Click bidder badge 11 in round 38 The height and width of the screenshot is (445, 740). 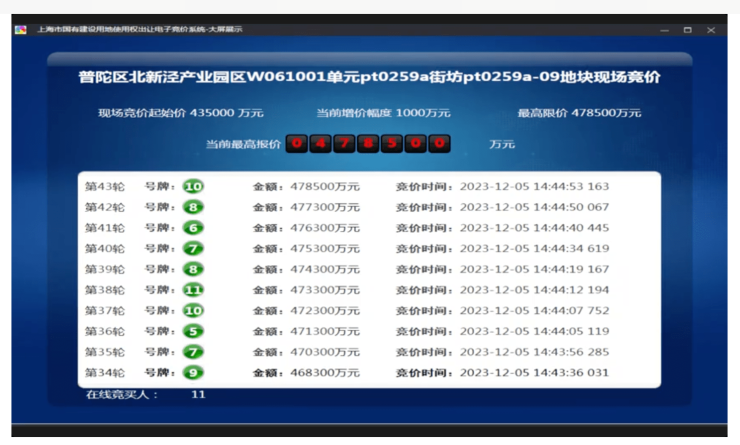pyautogui.click(x=193, y=290)
